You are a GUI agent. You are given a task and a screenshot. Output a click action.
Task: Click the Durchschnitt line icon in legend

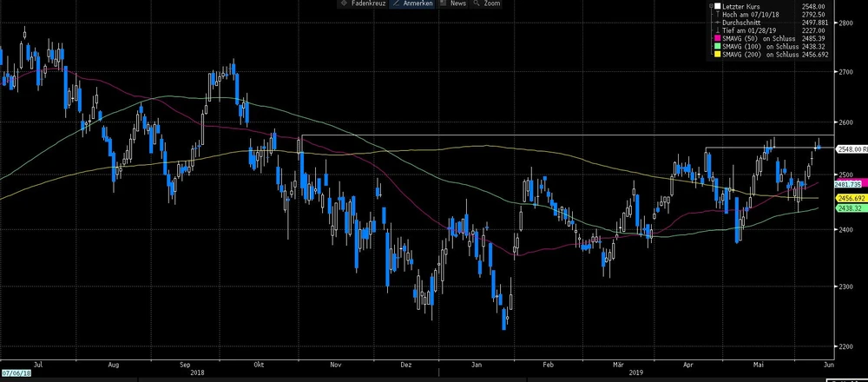tap(717, 23)
